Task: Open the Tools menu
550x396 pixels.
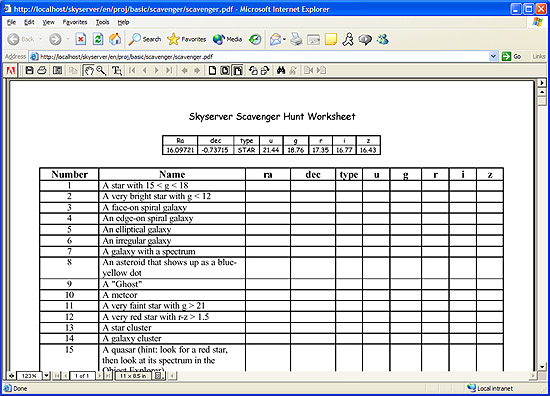Action: [x=102, y=22]
